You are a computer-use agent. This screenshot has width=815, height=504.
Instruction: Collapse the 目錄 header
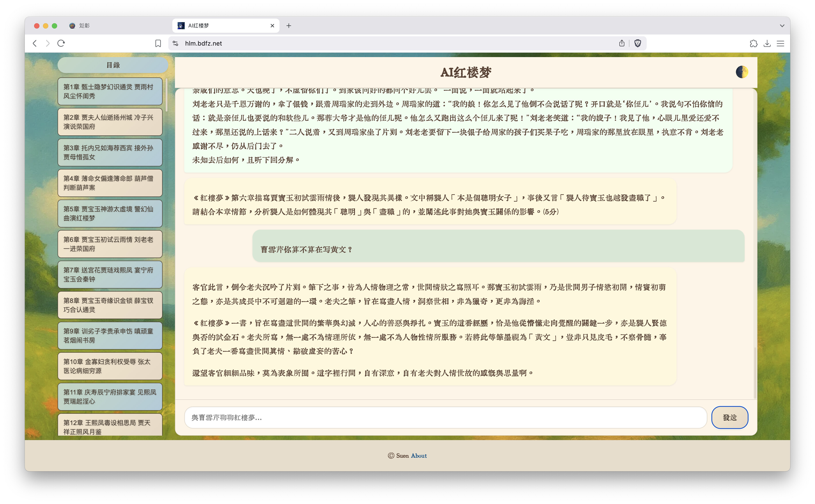[x=113, y=65]
